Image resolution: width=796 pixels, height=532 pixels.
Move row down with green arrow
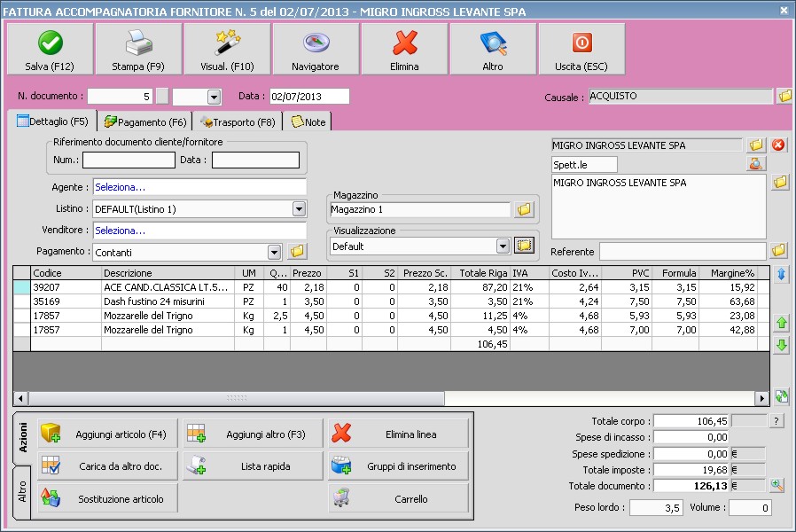782,346
